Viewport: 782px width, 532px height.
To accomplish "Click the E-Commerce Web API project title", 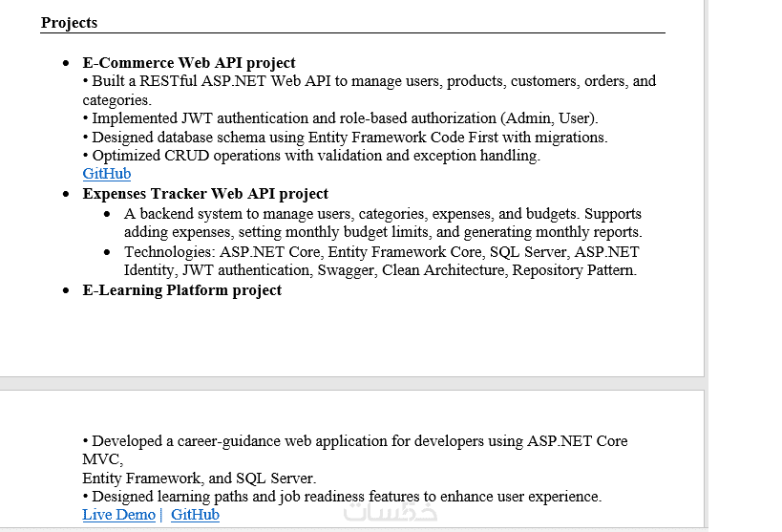I will click(189, 63).
